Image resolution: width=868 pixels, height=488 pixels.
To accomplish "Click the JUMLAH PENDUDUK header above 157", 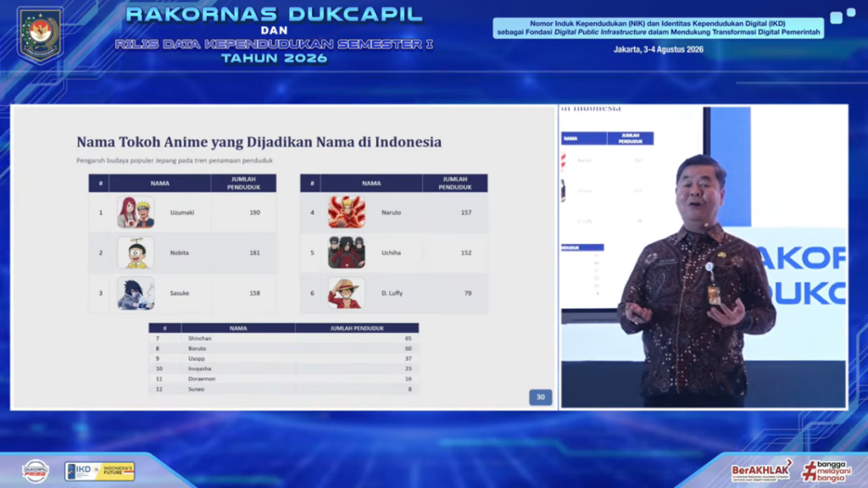I will pos(455,183).
